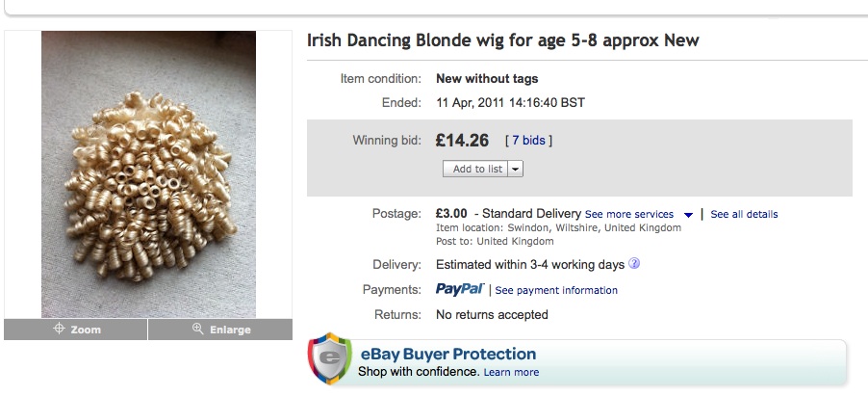Viewport: 868px width, 396px height.
Task: Open the 7 bids link
Action: 528,141
